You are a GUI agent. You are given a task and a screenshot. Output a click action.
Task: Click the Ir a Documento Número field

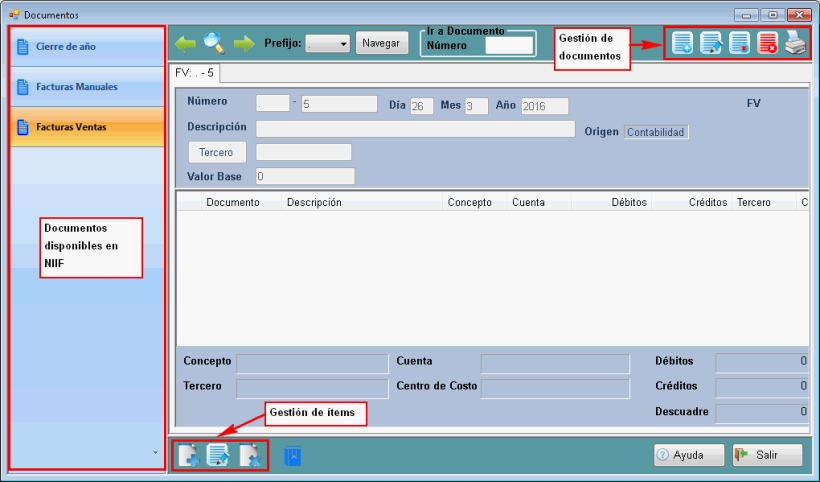coord(508,45)
